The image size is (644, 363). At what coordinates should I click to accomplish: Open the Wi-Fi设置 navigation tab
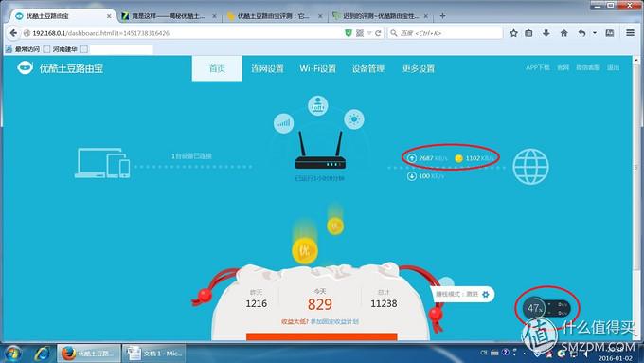click(318, 68)
